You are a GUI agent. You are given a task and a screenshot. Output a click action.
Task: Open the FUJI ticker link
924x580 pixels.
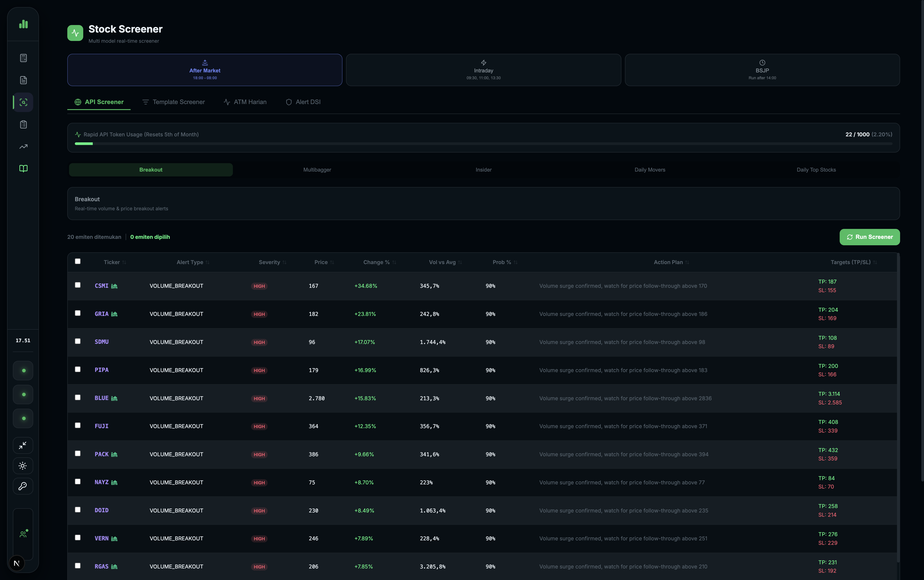coord(102,426)
